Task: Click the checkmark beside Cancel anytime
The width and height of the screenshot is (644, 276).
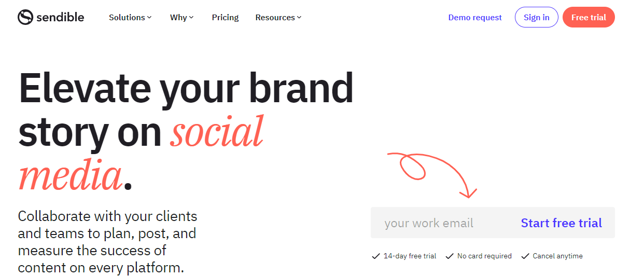Action: [x=525, y=256]
